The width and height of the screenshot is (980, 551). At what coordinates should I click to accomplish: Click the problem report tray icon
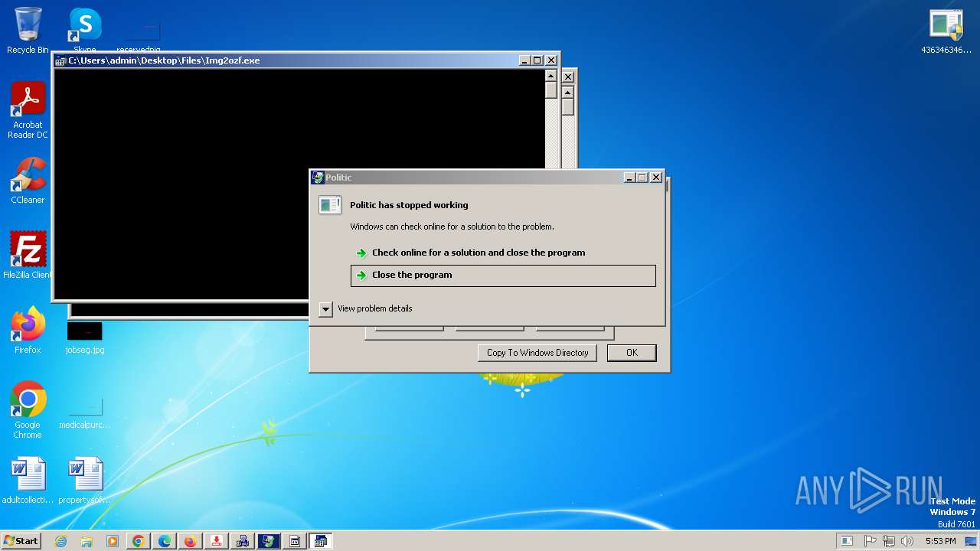tap(846, 541)
